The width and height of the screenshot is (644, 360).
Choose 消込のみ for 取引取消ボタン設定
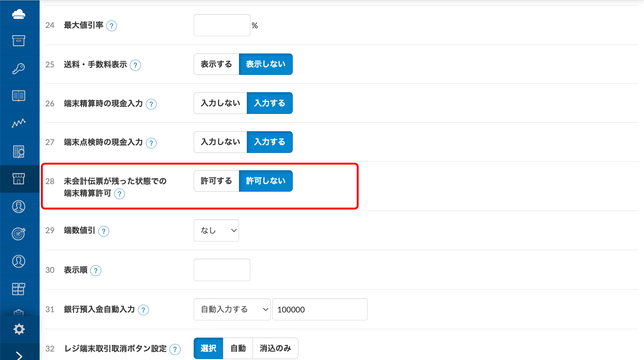tap(275, 348)
